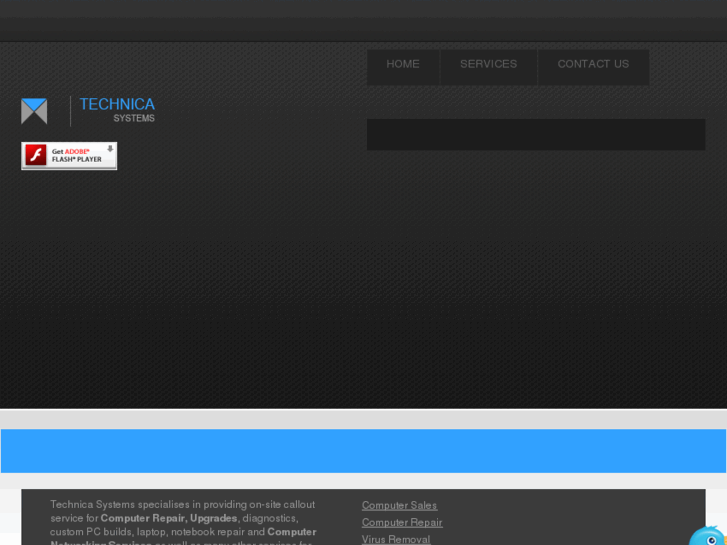Click the dark bar below the navigation
The image size is (727, 545).
coord(536,135)
